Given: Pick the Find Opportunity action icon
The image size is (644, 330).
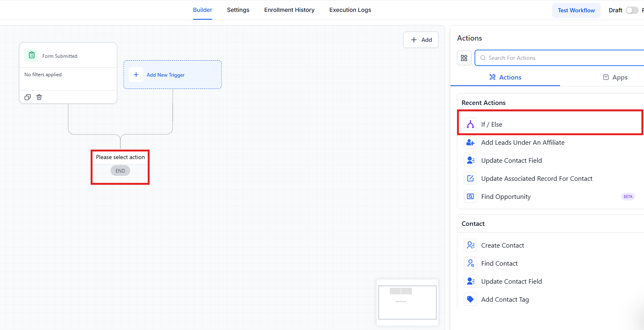Looking at the screenshot, I should point(470,197).
